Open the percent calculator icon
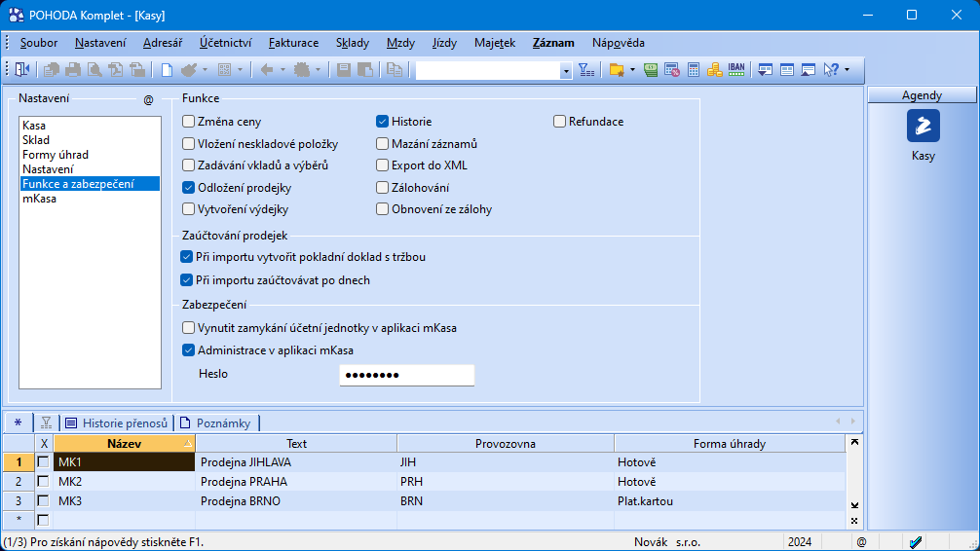The width and height of the screenshot is (980, 551). [672, 70]
